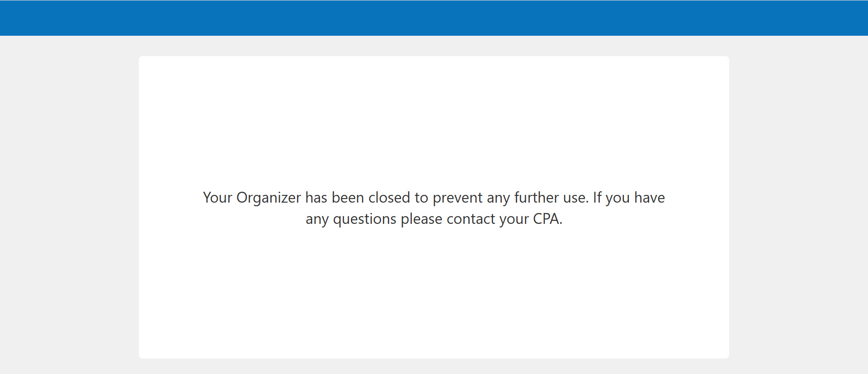Viewport: 868px width, 374px height.
Task: Click the word "closed" in the message
Action: (389, 198)
